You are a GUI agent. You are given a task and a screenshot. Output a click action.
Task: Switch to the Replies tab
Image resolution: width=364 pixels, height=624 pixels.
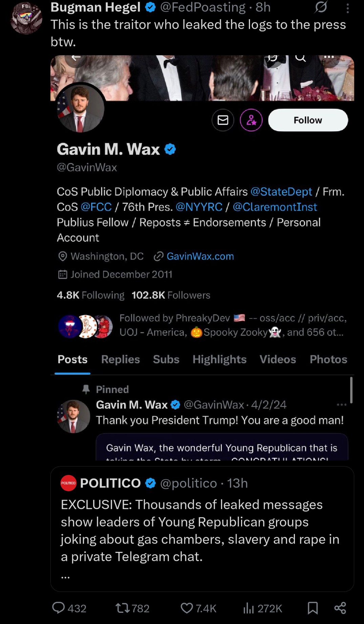pyautogui.click(x=121, y=359)
